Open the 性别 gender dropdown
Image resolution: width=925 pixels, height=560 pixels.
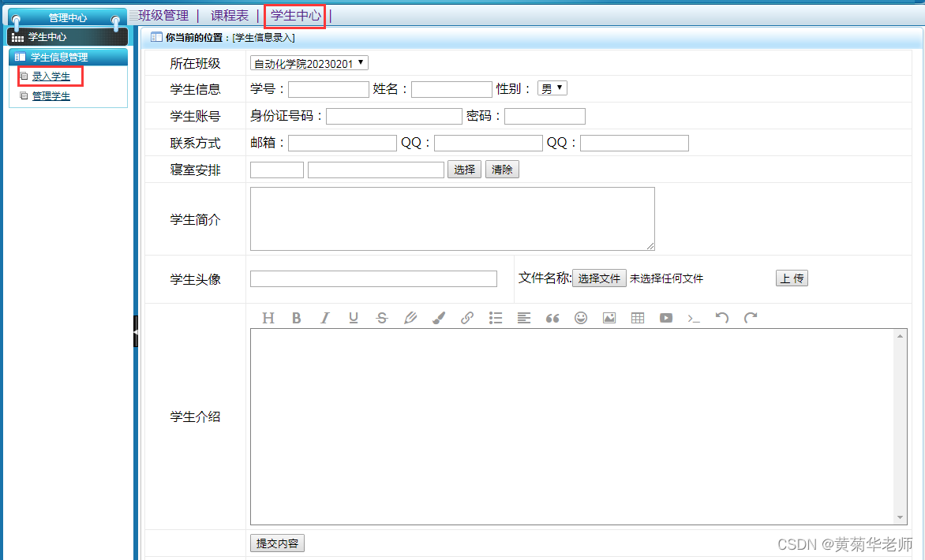552,88
